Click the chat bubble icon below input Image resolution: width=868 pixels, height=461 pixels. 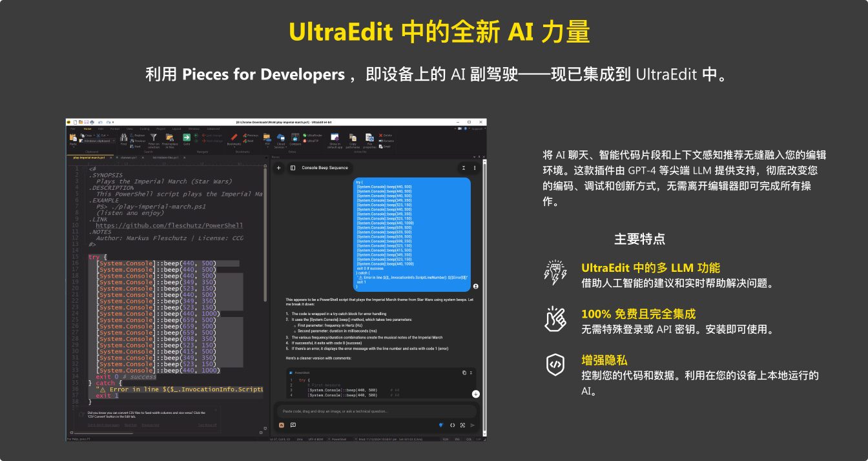(x=293, y=425)
